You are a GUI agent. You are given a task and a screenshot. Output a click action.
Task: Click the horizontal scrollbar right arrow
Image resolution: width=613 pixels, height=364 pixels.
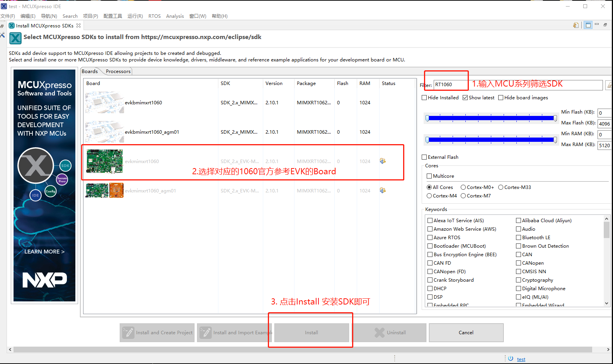[x=608, y=349]
